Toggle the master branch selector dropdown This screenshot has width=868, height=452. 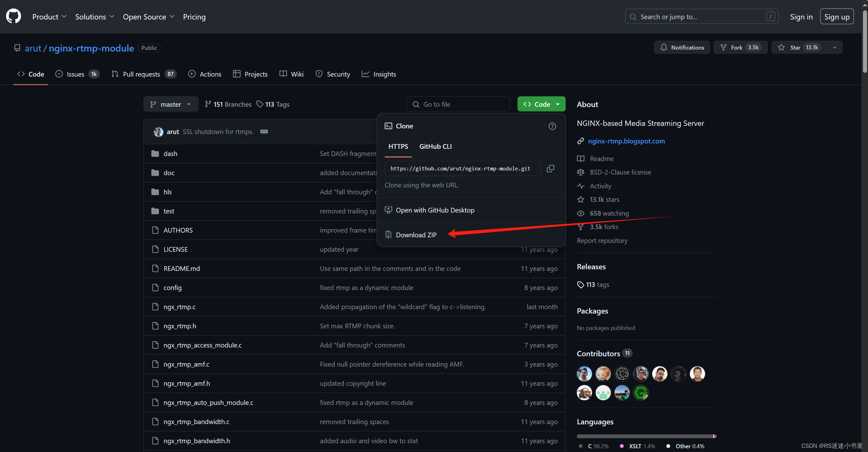click(170, 104)
